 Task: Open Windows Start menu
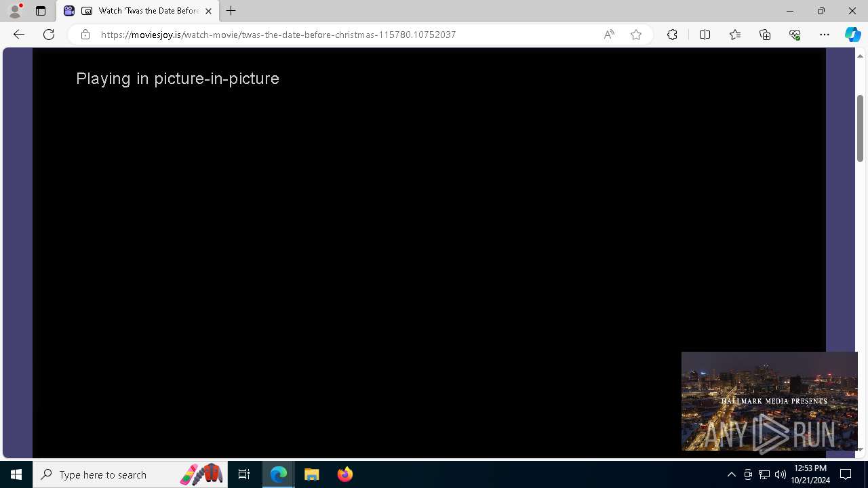tap(16, 474)
